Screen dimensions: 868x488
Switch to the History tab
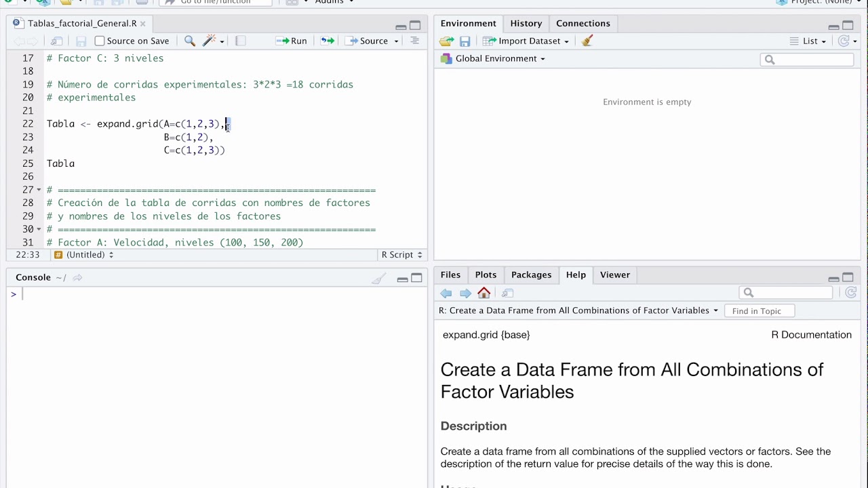(x=526, y=23)
